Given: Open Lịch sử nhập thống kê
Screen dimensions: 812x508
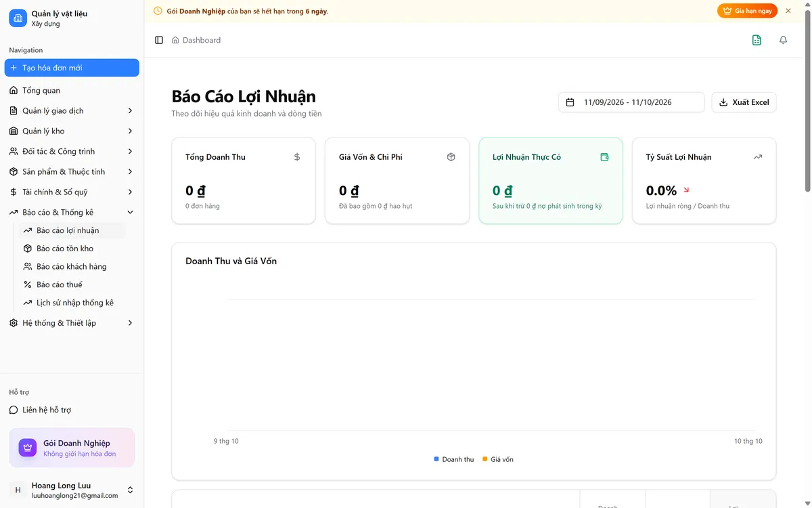Looking at the screenshot, I should click(x=73, y=303).
